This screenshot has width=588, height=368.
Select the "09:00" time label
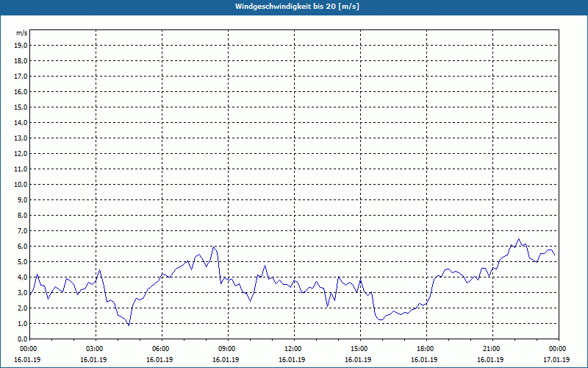(228, 349)
